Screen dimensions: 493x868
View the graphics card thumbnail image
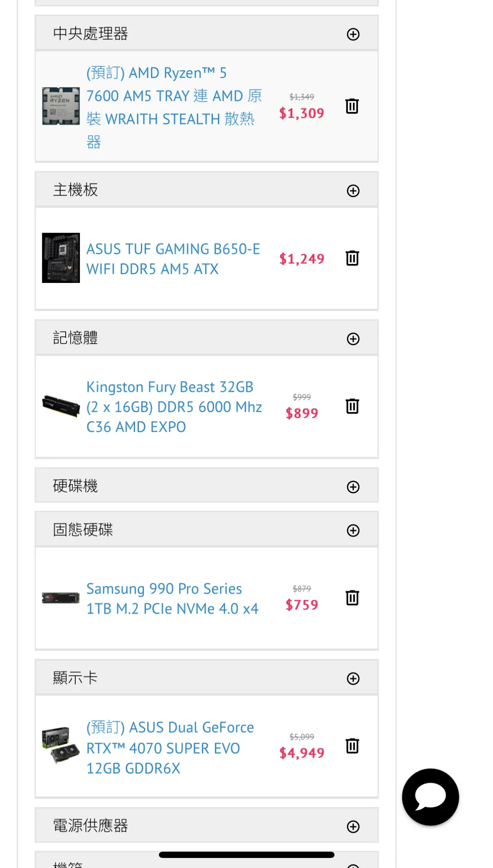61,746
